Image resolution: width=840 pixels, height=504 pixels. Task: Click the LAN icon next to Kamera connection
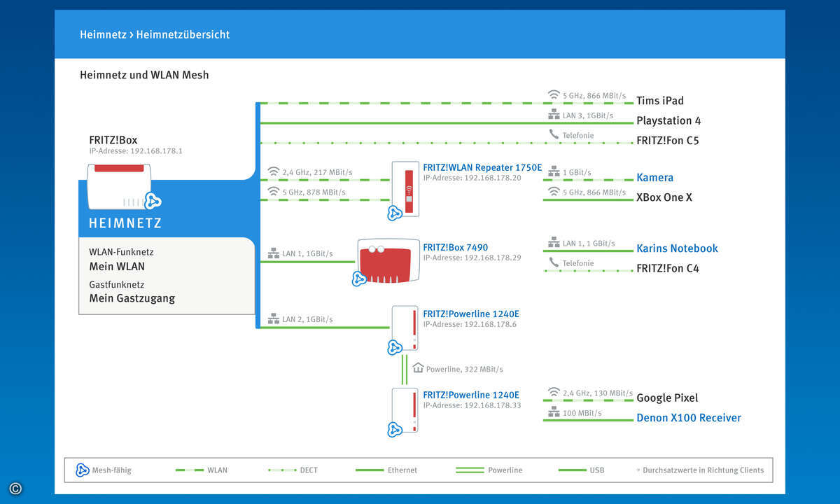[x=554, y=172]
